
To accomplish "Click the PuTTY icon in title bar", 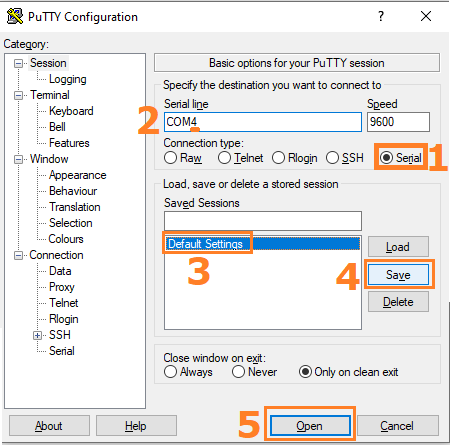I will [15, 16].
